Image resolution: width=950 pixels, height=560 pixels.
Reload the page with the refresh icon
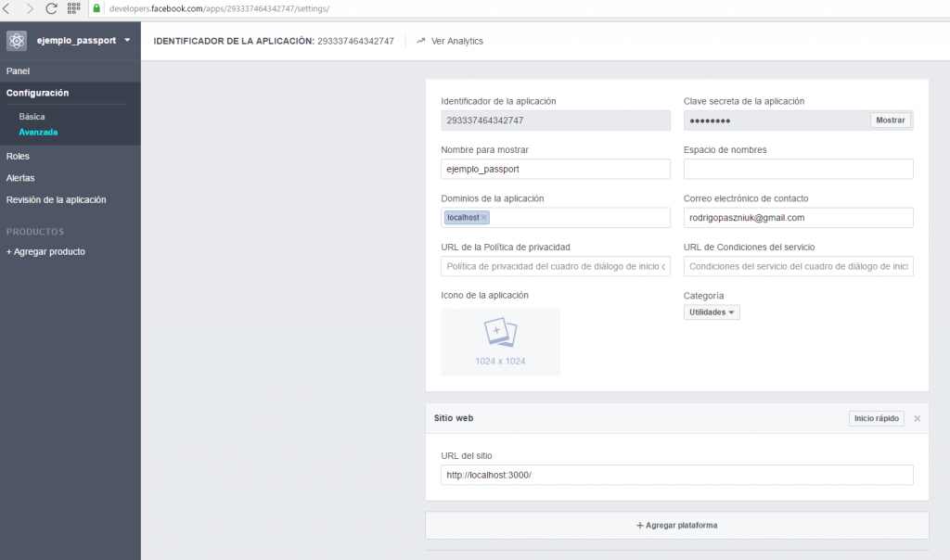[51, 8]
